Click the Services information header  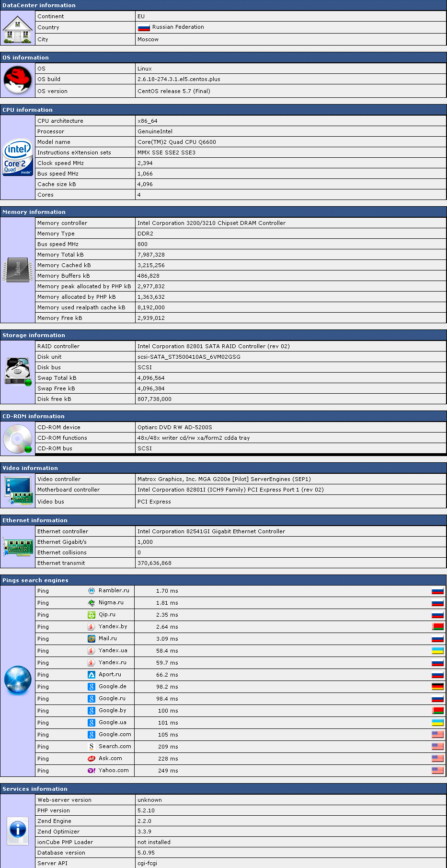223,789
